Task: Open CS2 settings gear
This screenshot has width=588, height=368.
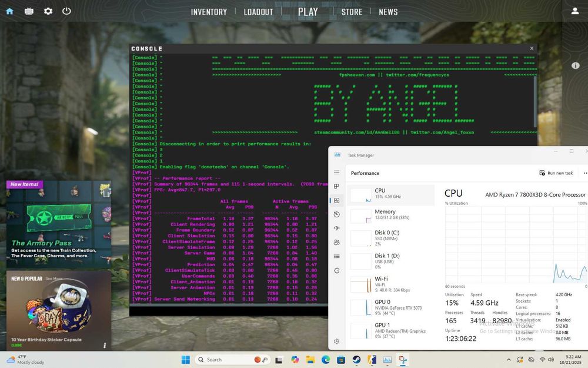Action: pyautogui.click(x=48, y=11)
